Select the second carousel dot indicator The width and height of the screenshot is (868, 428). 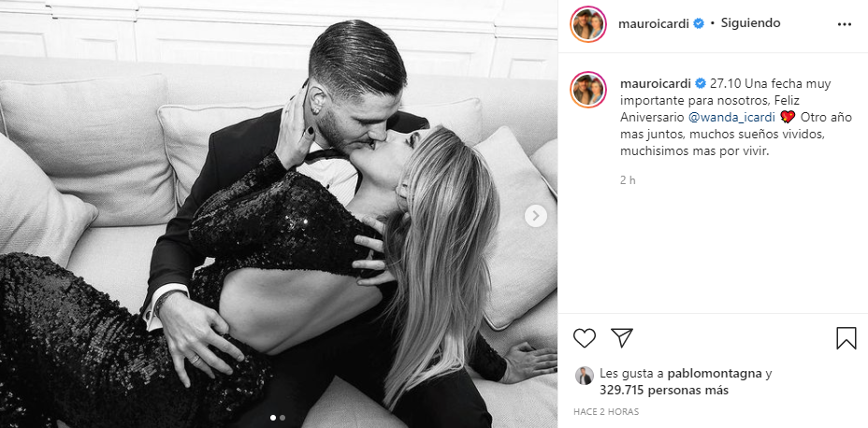[282, 418]
